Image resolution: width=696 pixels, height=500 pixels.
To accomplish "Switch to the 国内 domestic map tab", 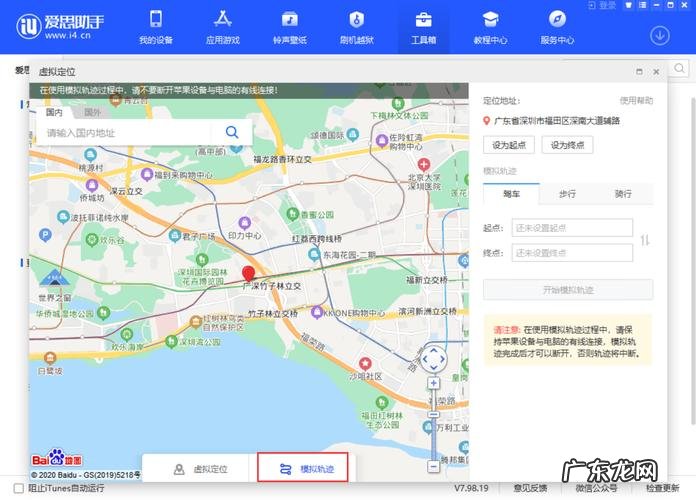I will pyautogui.click(x=54, y=112).
